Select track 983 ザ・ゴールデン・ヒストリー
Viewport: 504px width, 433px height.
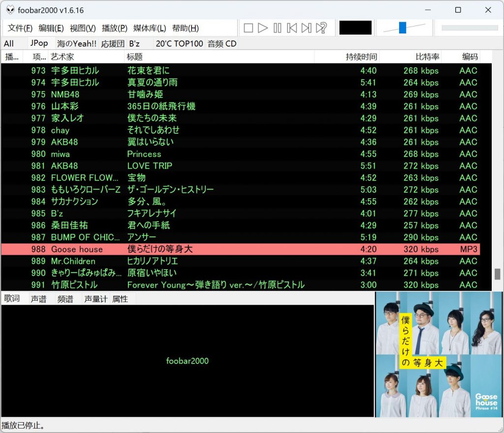(240, 189)
